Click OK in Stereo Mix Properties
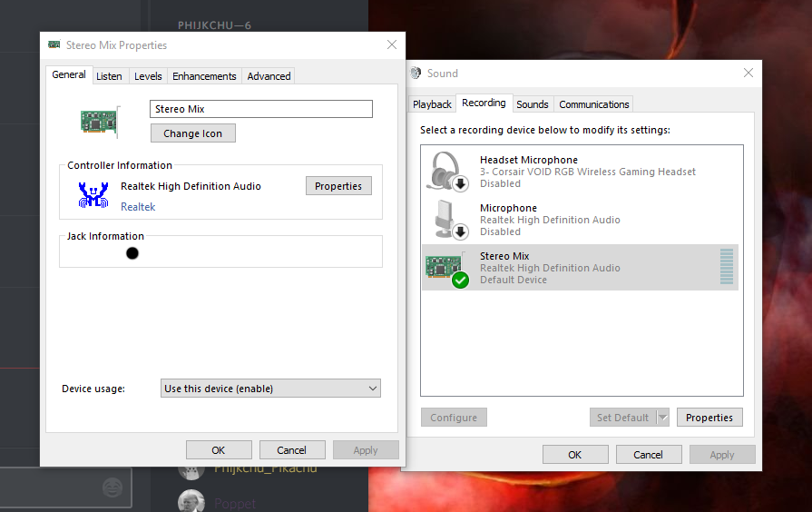 pos(219,449)
